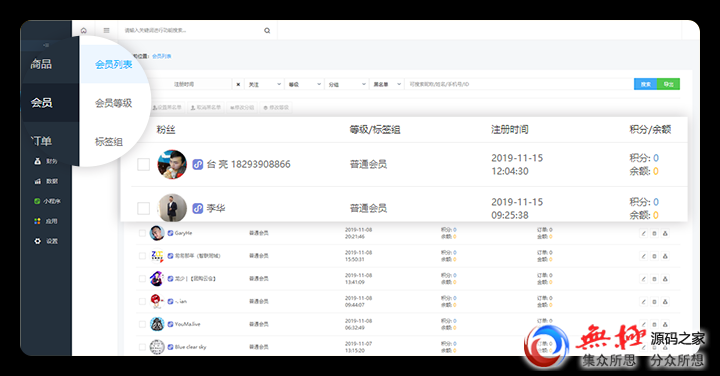Expand the 黑名单 blacklist dropdown
This screenshot has height=376, width=720.
pyautogui.click(x=386, y=84)
